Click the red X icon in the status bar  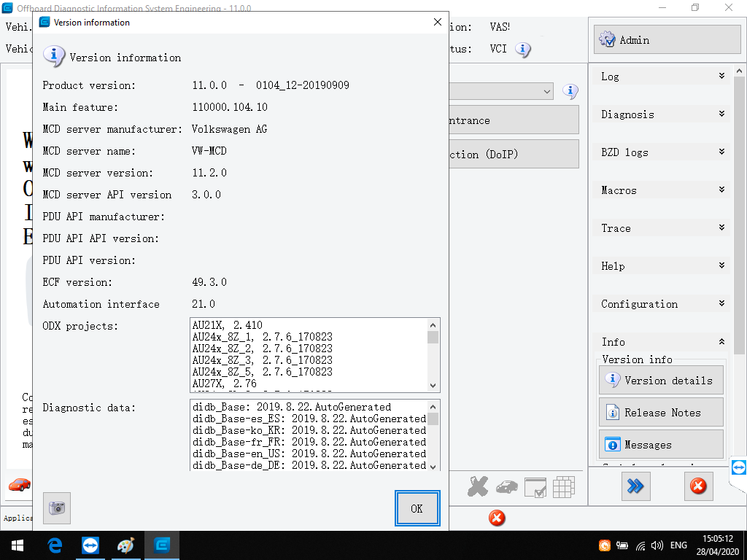pos(496,518)
